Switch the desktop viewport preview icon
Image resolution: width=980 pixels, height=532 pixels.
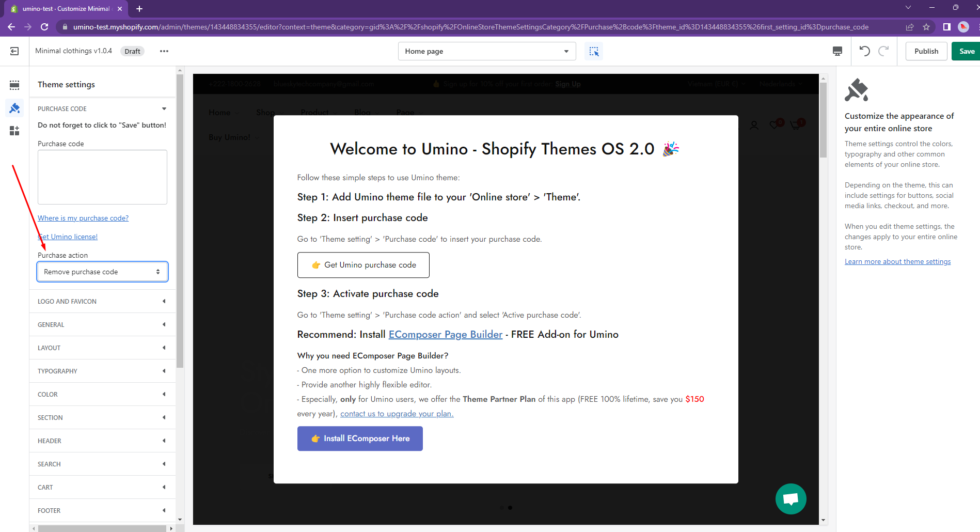pos(837,51)
